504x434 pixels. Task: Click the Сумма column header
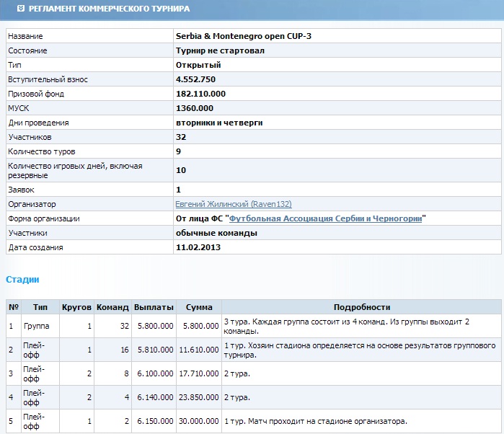pyautogui.click(x=199, y=307)
